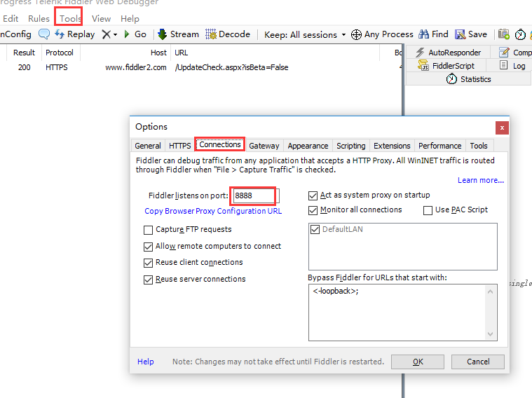Open the Keep: All sessions dropdown
Image resolution: width=532 pixels, height=398 pixels.
(305, 34)
